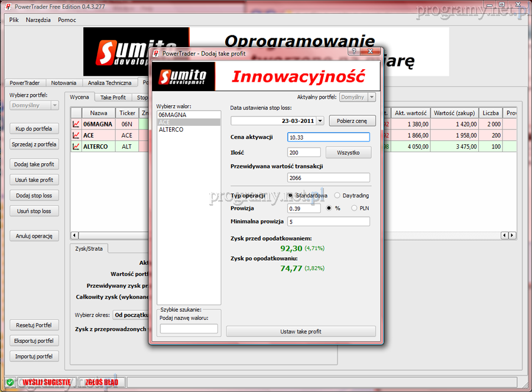Click the chart icon in the 06MAGNA row
Screen dimensions: 532x392
pos(76,124)
